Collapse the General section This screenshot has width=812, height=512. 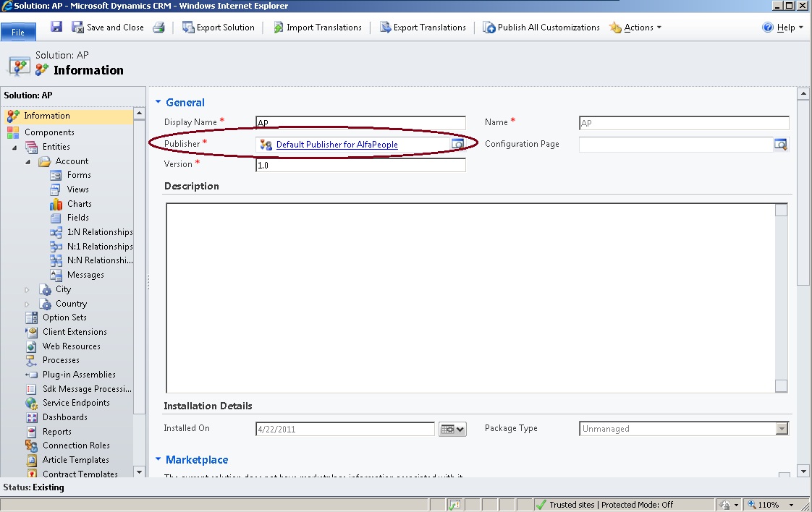coord(158,102)
